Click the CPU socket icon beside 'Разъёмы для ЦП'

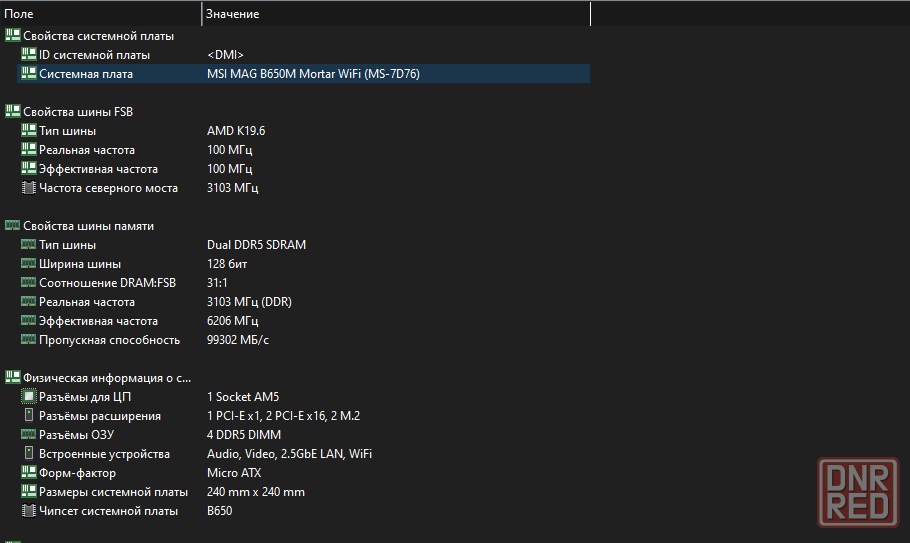point(28,397)
